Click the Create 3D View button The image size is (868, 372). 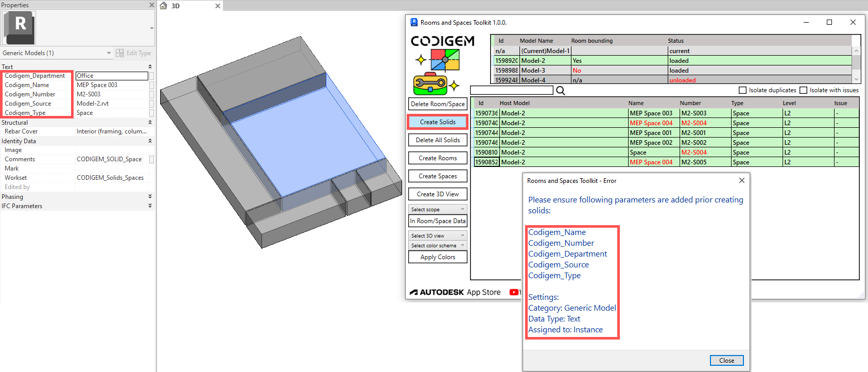click(438, 194)
